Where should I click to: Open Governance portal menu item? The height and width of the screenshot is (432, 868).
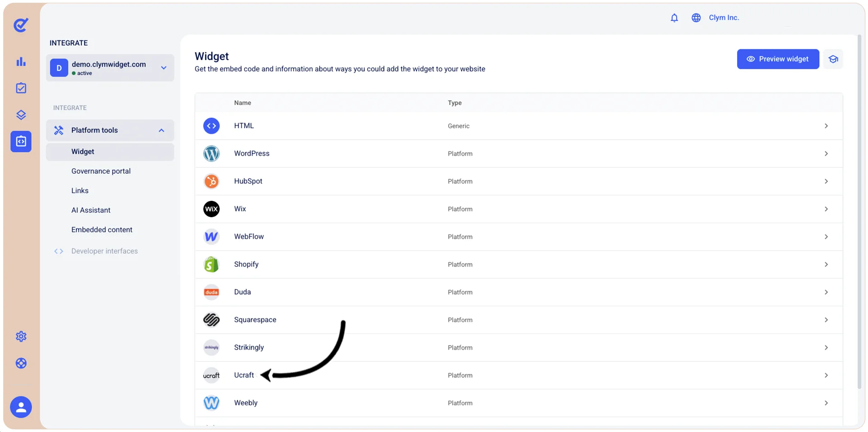click(x=101, y=171)
